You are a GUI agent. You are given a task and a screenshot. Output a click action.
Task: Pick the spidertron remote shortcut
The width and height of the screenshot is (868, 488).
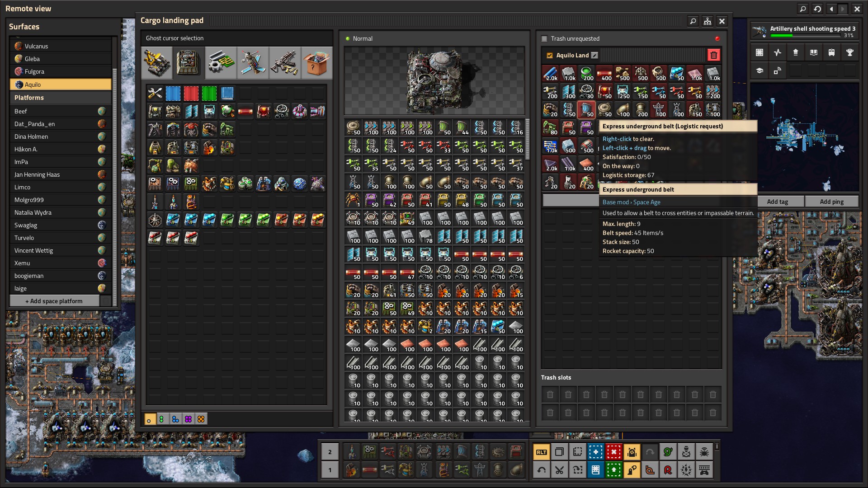[x=704, y=452]
